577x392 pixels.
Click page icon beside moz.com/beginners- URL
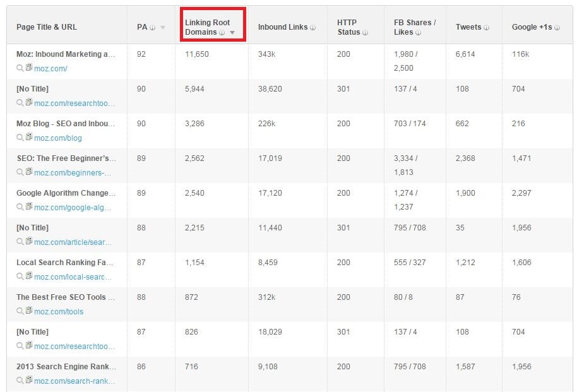pyautogui.click(x=29, y=172)
